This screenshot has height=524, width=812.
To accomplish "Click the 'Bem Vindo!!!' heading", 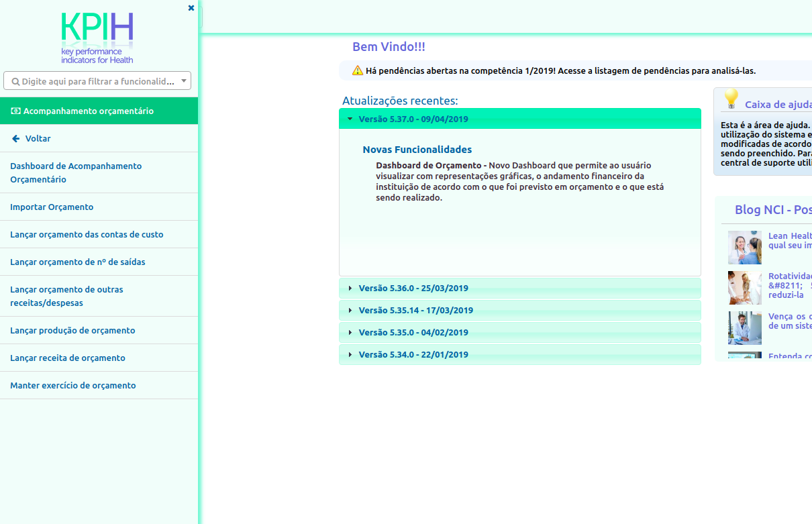I will pos(389,47).
